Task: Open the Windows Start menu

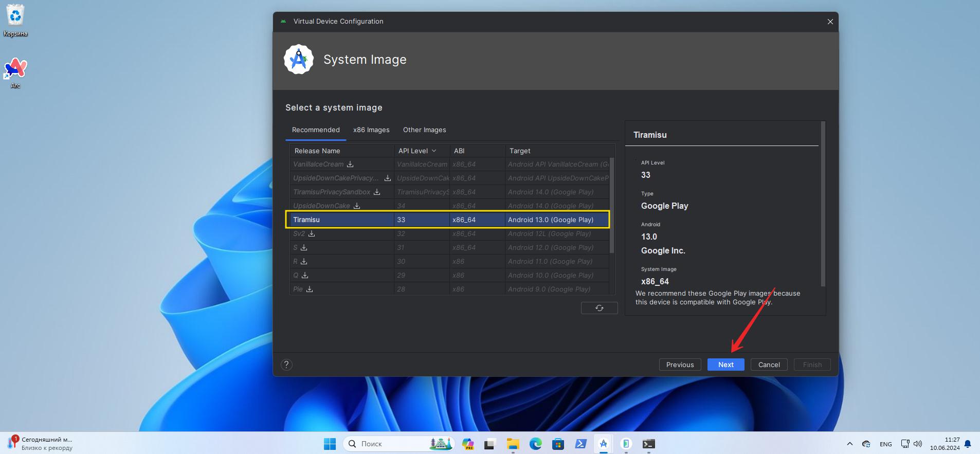Action: click(330, 444)
